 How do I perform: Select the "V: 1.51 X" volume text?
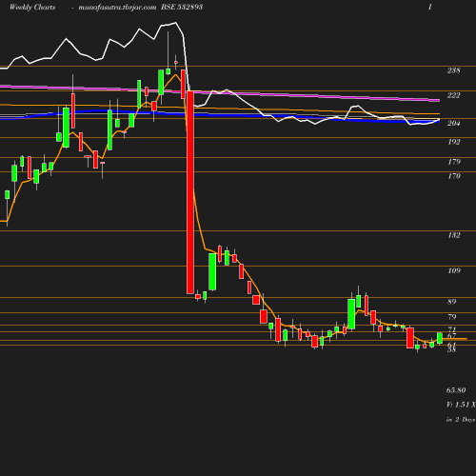(461, 405)
